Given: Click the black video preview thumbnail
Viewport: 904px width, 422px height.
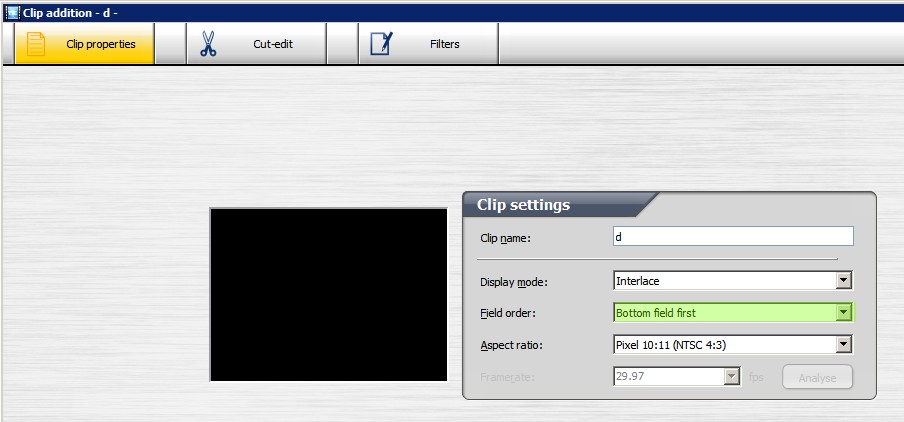Looking at the screenshot, I should coord(329,295).
